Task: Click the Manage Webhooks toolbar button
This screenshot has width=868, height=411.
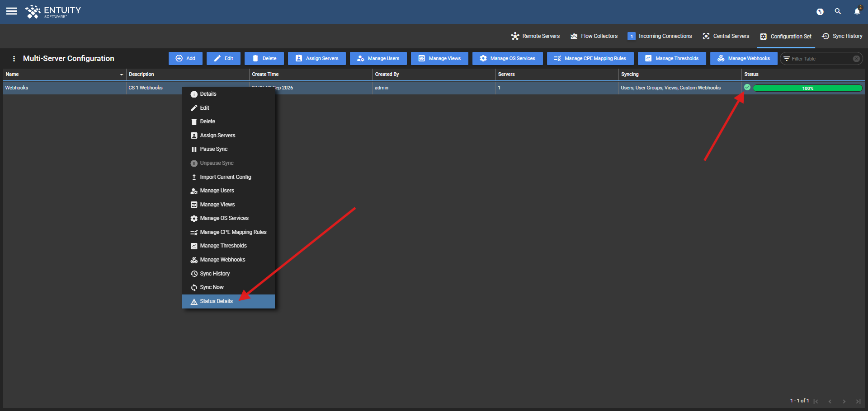Action: coord(744,58)
